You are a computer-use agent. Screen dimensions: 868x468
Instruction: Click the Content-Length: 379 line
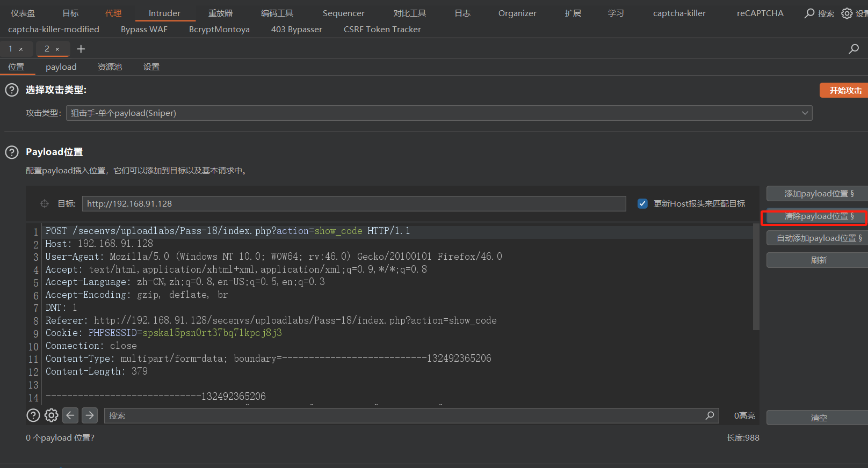coord(97,371)
